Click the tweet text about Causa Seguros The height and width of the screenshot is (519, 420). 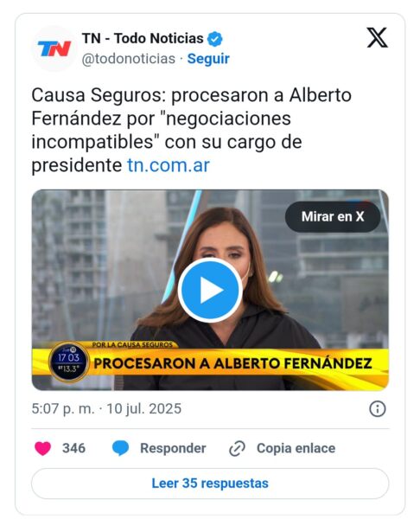click(191, 130)
